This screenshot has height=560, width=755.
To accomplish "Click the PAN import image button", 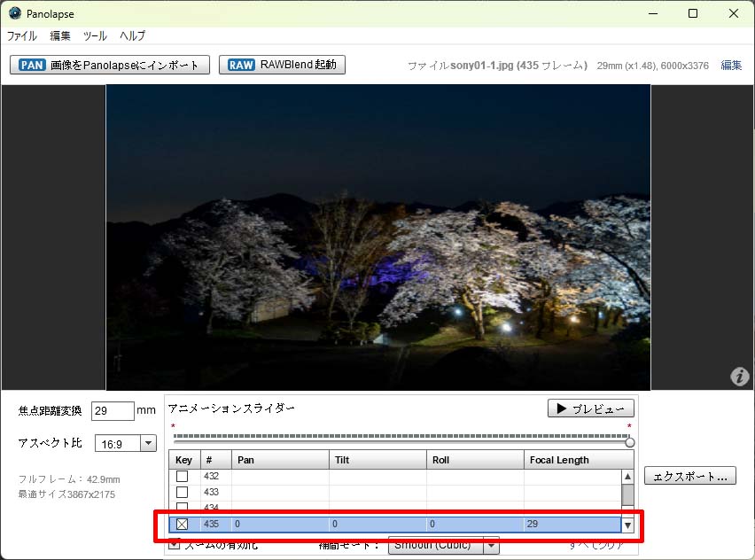I will click(x=110, y=65).
